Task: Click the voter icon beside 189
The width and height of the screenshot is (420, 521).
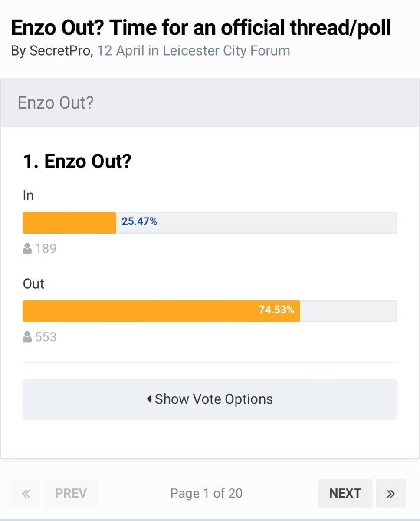Action: (x=27, y=248)
